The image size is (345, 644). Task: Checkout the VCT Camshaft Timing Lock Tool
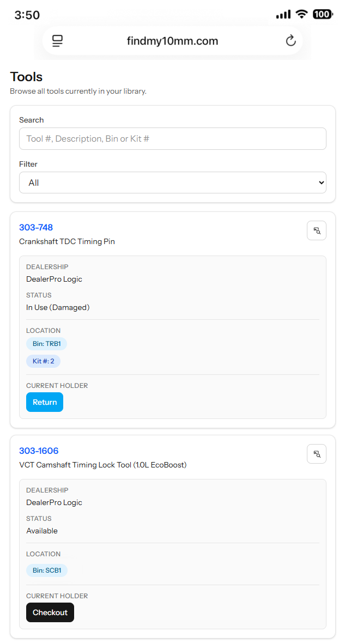point(50,612)
